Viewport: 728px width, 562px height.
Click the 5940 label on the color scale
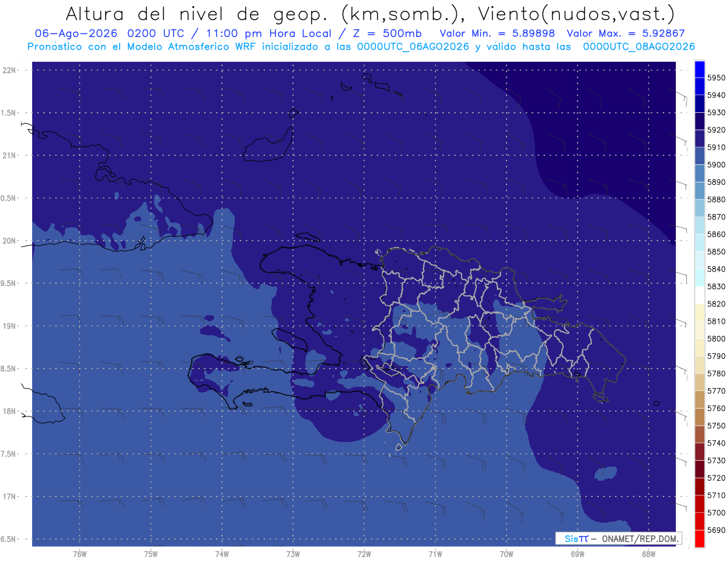point(716,95)
